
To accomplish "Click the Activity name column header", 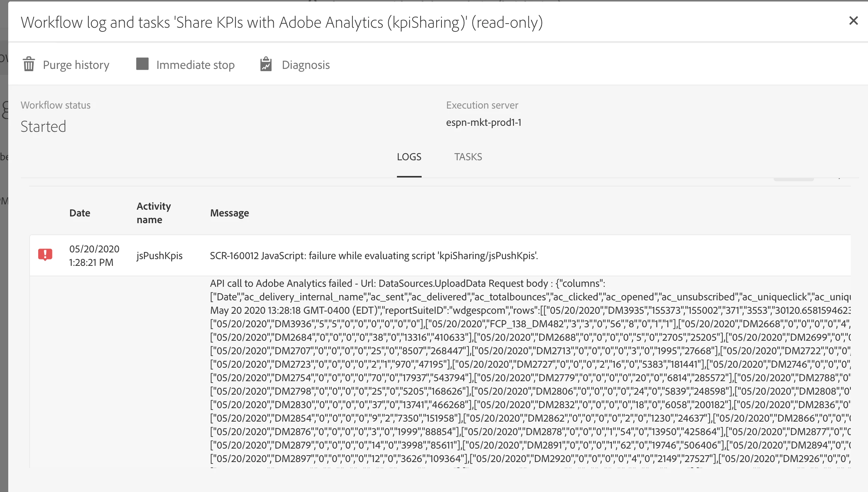I will (154, 213).
